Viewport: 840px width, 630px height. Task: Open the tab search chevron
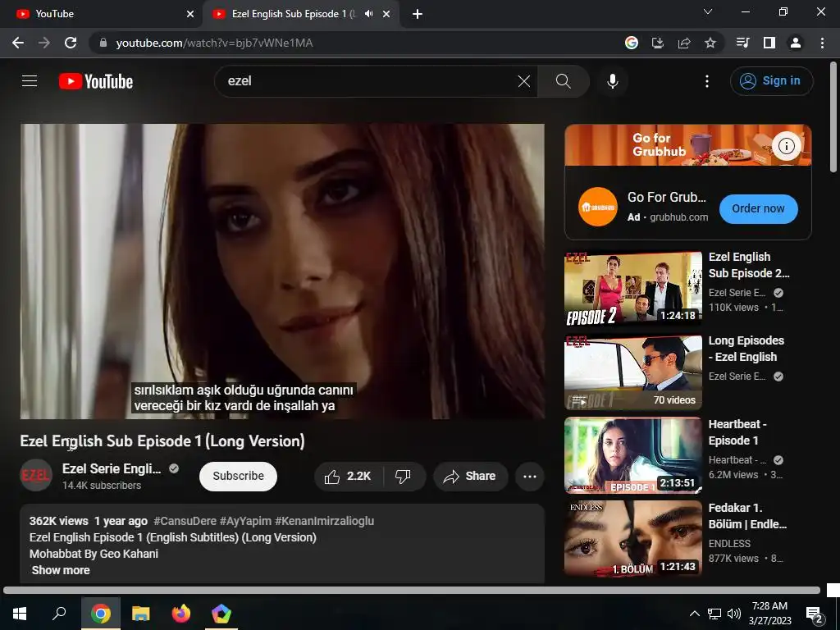(708, 11)
